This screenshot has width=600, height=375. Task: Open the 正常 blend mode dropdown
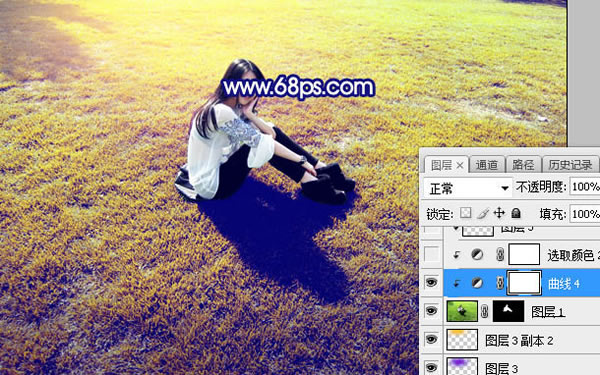[x=468, y=188]
